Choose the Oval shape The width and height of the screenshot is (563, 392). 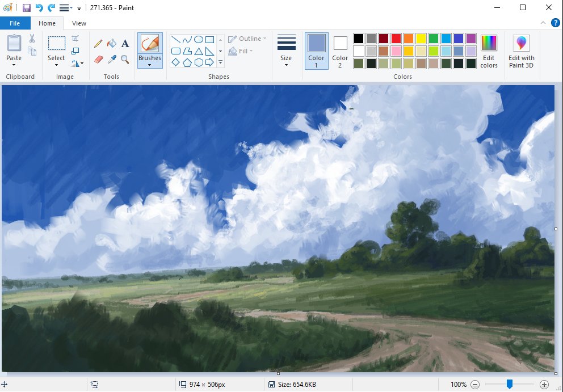[198, 40]
